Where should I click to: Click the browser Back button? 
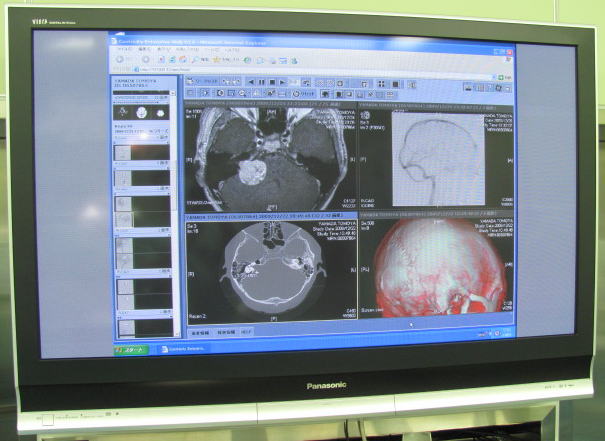click(120, 58)
